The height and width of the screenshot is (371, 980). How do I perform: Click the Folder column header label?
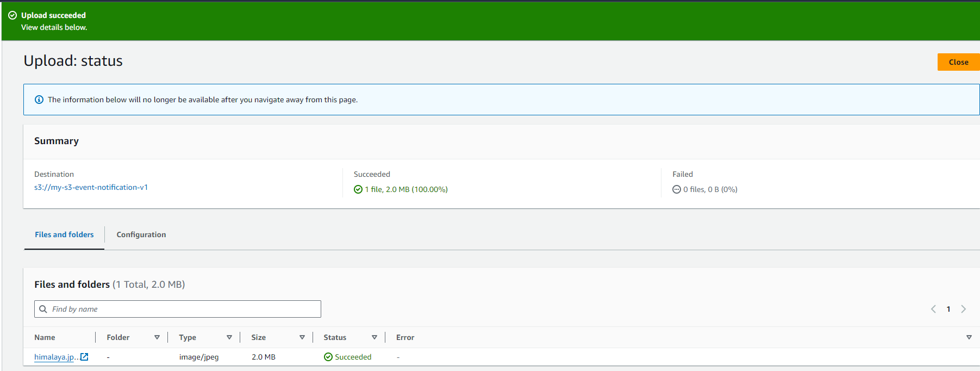(118, 337)
